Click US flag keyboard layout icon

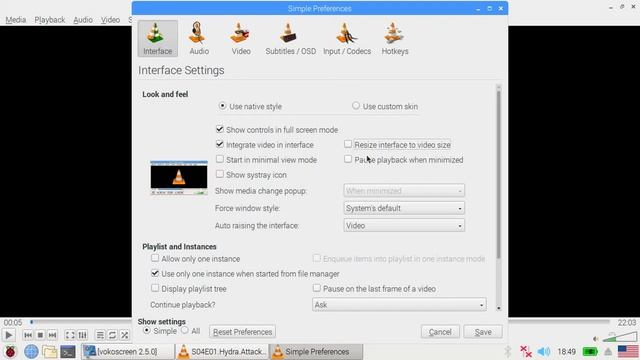[628, 351]
